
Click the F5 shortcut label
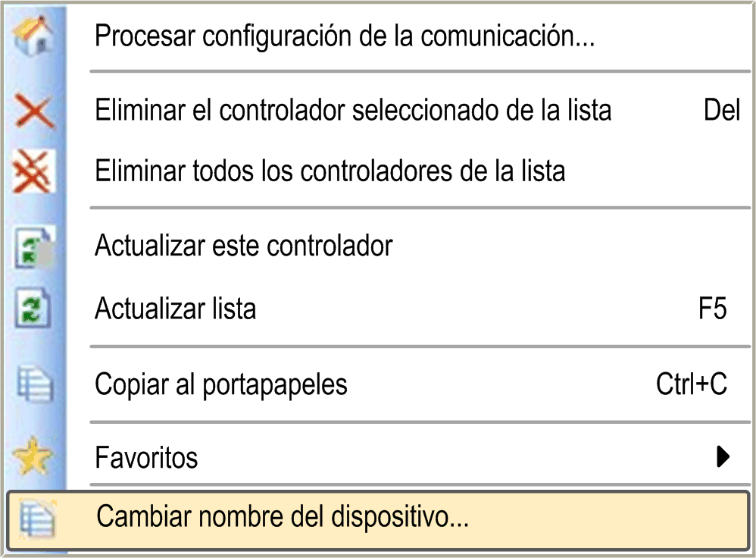712,309
